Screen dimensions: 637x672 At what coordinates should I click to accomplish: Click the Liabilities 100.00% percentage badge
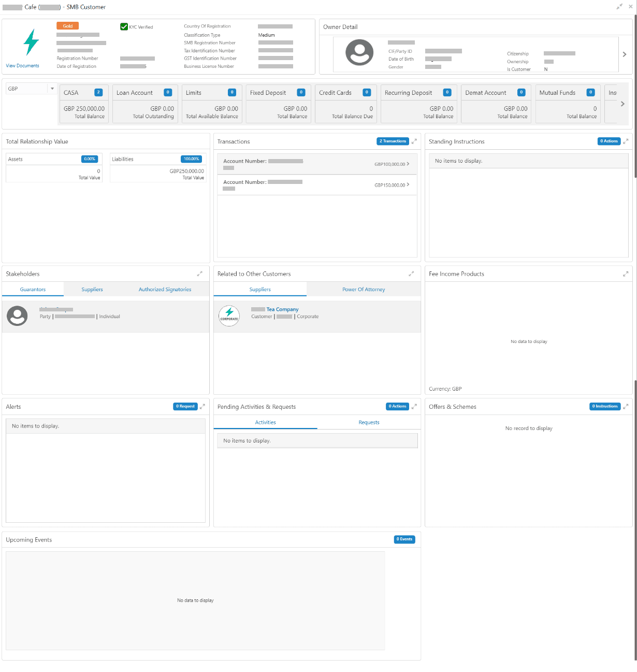point(191,159)
